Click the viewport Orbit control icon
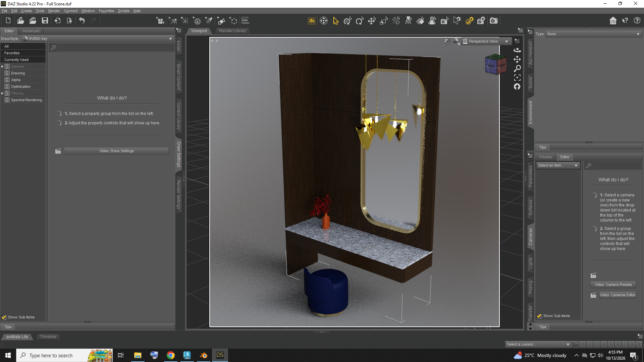The height and width of the screenshot is (362, 644). point(517,50)
